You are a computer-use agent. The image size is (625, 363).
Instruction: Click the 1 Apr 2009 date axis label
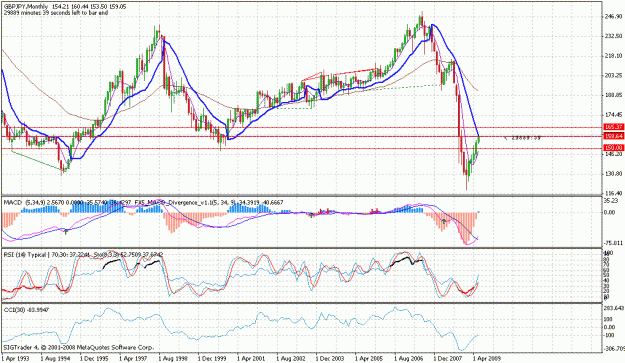(487, 359)
